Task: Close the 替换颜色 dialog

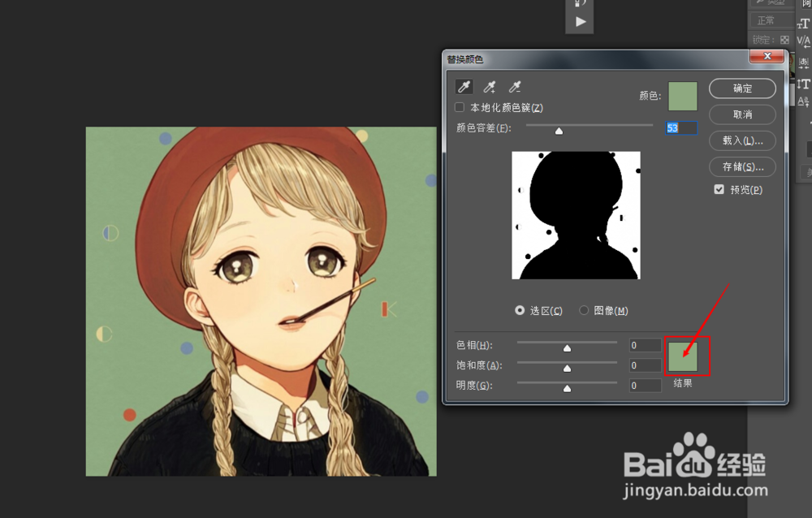Action: tap(767, 56)
